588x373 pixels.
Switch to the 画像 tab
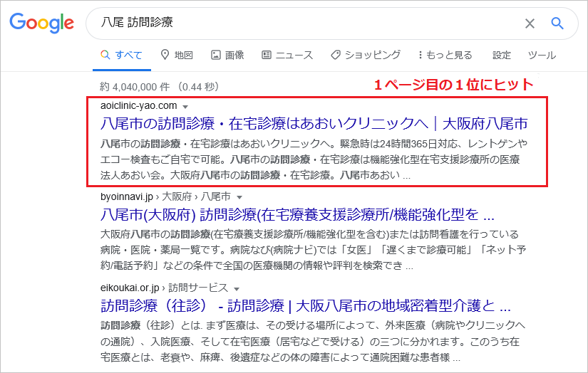pos(227,55)
